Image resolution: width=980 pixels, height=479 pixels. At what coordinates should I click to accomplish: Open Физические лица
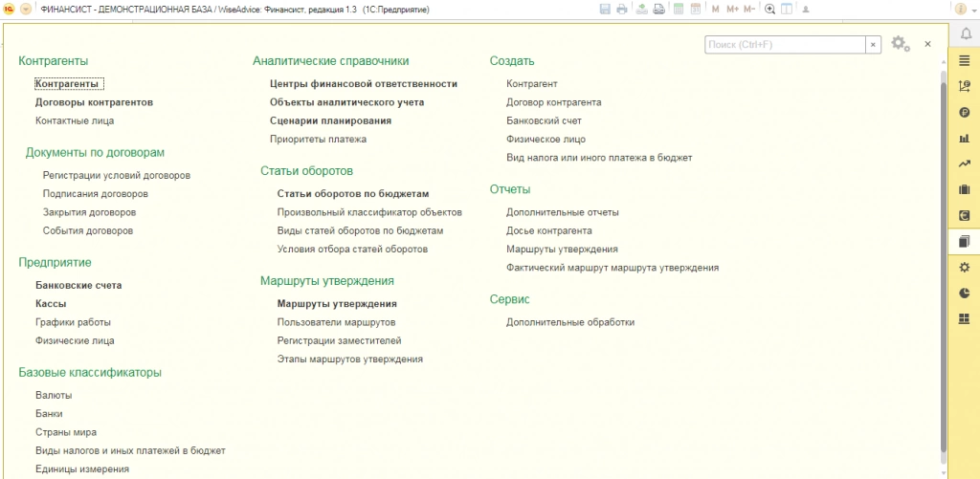[75, 340]
